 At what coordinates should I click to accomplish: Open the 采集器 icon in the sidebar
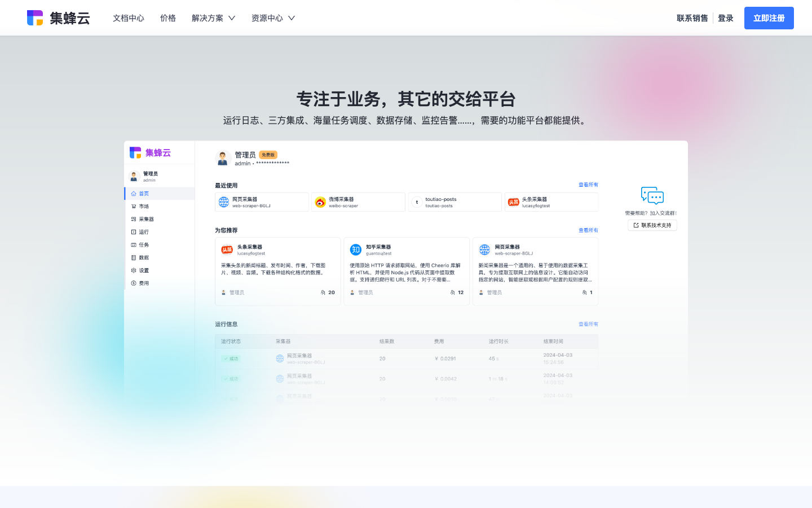pyautogui.click(x=134, y=219)
